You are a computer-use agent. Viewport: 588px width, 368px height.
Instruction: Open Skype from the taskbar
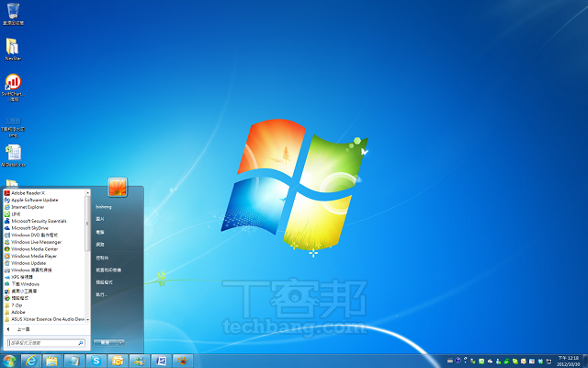pyautogui.click(x=96, y=361)
